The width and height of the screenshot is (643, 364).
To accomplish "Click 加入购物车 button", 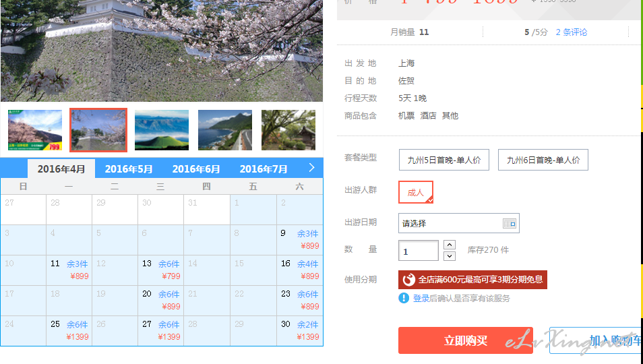I will [x=595, y=340].
